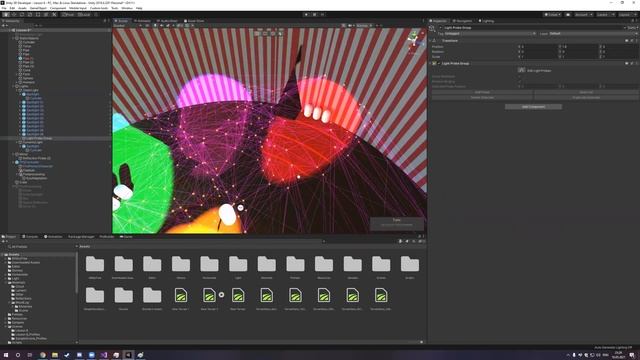Screen dimensions: 640x360
Task: Toggle scene lighting in Scene view toolbar
Action: 155,25
